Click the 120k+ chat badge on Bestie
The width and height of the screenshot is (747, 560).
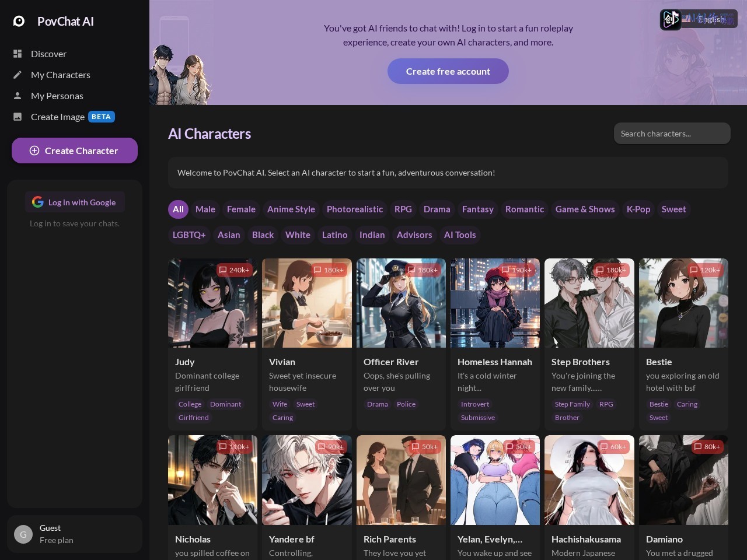click(705, 269)
